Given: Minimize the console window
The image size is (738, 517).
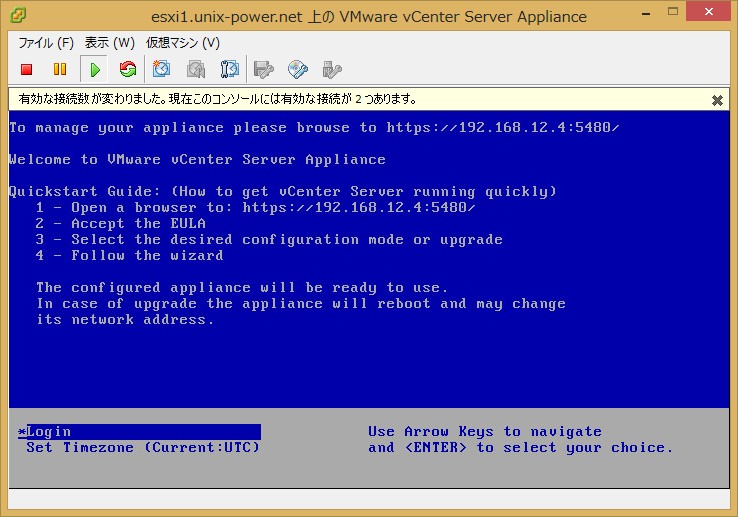Looking at the screenshot, I should coord(646,13).
